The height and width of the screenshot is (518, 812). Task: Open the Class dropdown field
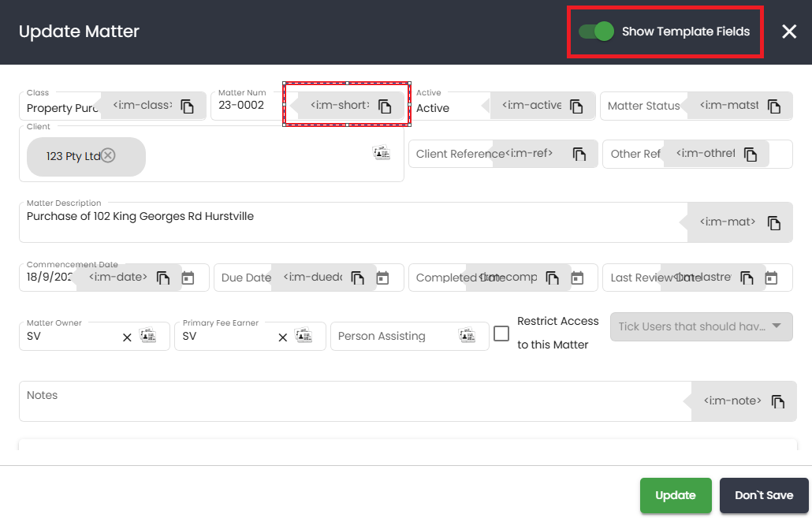click(60, 108)
